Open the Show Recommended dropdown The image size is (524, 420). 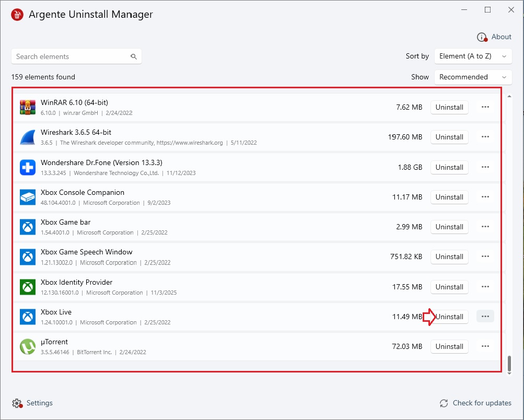pos(473,77)
